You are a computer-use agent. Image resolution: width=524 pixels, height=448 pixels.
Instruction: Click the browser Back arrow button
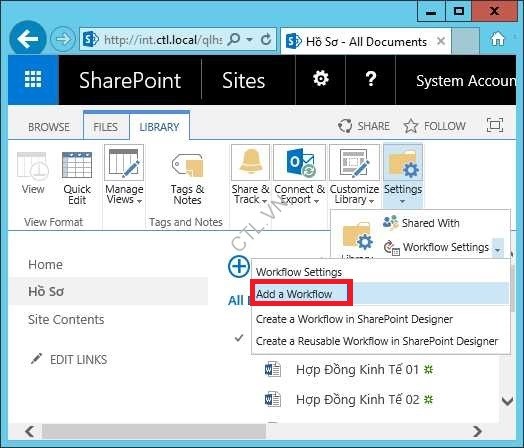click(28, 39)
